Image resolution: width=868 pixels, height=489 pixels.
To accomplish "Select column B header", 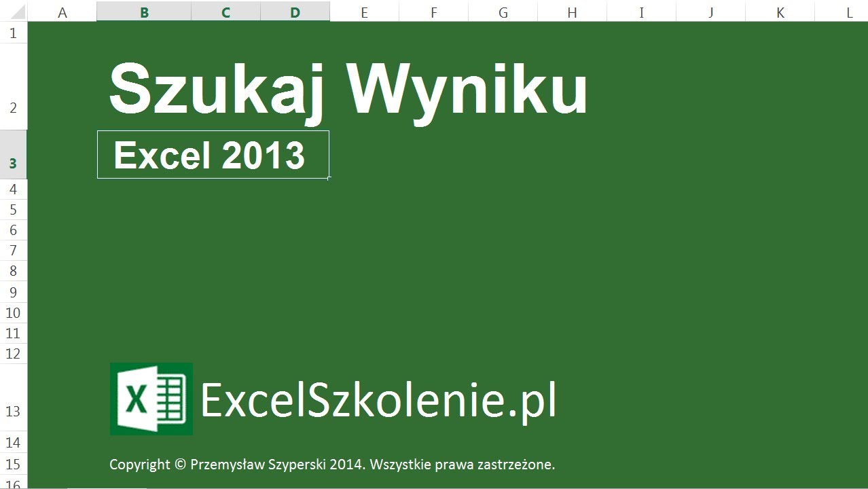I will coord(144,12).
